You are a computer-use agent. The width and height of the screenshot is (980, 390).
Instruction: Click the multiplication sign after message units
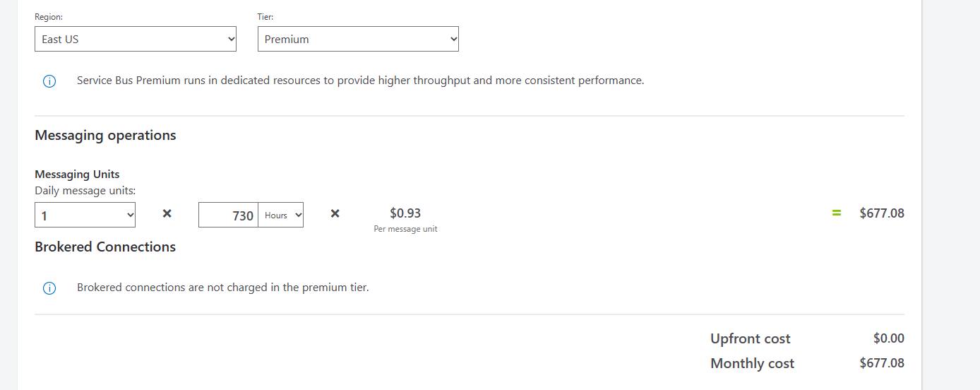coord(167,213)
